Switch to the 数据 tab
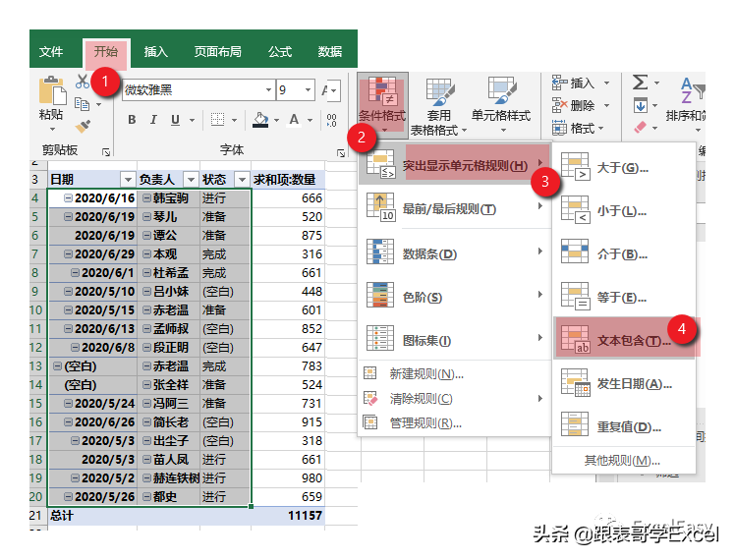This screenshot has height=560, width=735. (330, 51)
